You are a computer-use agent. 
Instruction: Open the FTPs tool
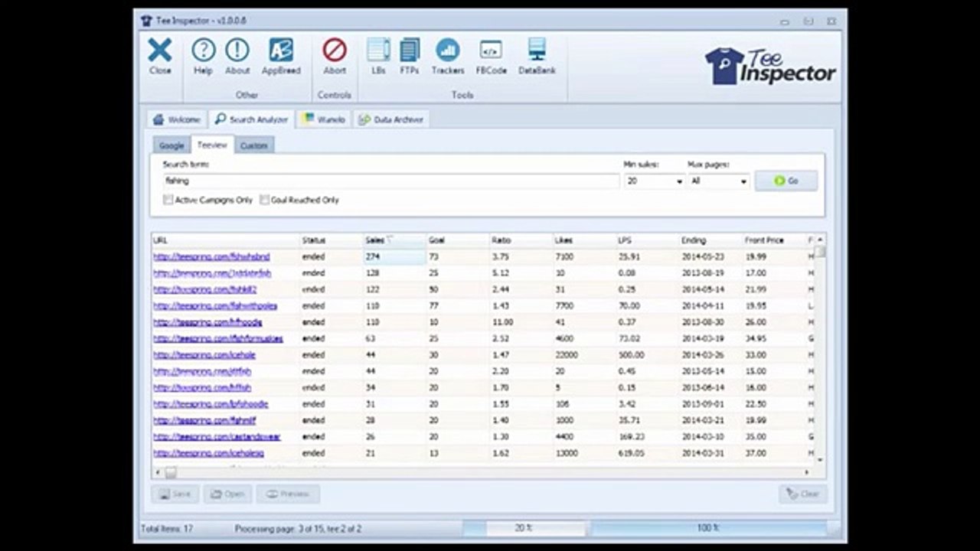[410, 57]
